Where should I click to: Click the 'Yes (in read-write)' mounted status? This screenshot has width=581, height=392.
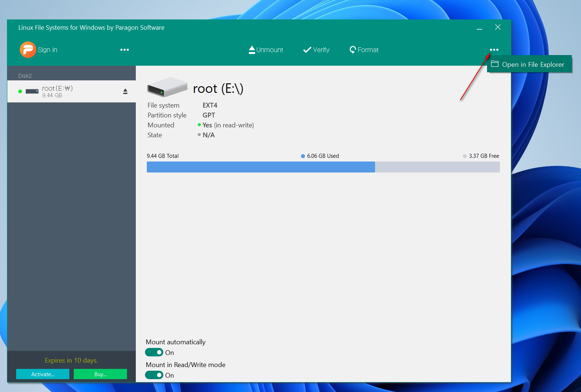[x=228, y=125]
